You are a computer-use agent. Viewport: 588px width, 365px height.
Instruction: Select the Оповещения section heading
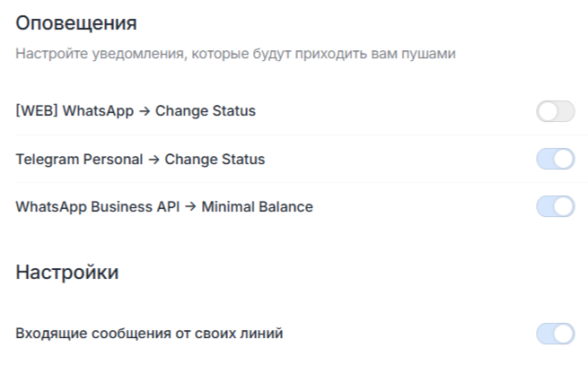click(76, 22)
